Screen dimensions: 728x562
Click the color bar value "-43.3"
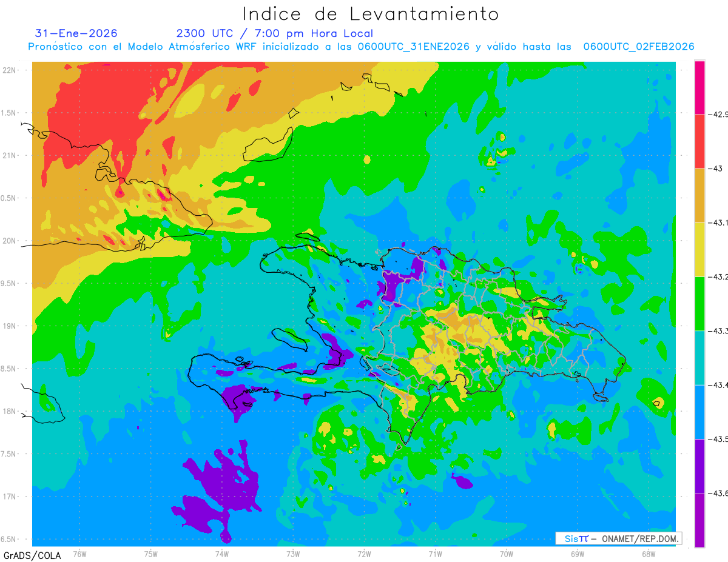pos(718,330)
